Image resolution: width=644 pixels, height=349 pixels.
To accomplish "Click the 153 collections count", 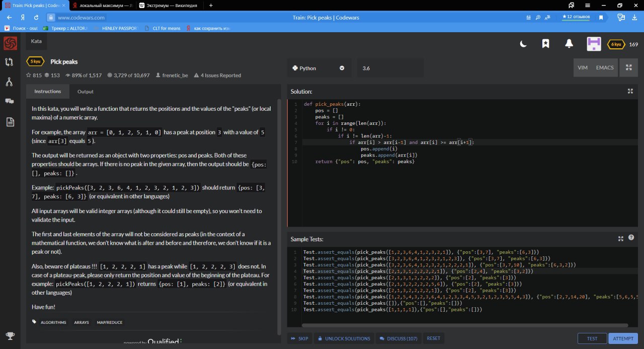I will (52, 76).
